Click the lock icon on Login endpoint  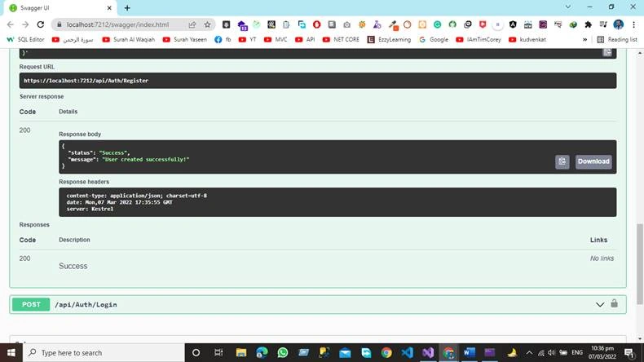click(614, 303)
